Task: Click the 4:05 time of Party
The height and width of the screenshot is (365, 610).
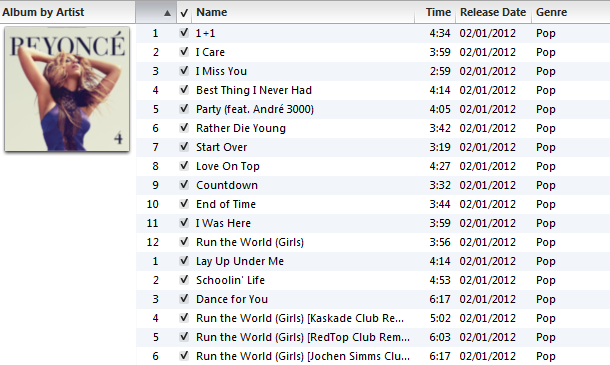Action: [x=440, y=109]
